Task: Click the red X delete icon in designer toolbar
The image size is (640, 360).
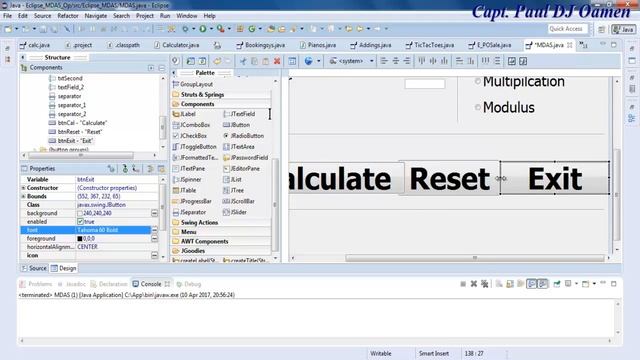Action: pyautogui.click(x=277, y=61)
